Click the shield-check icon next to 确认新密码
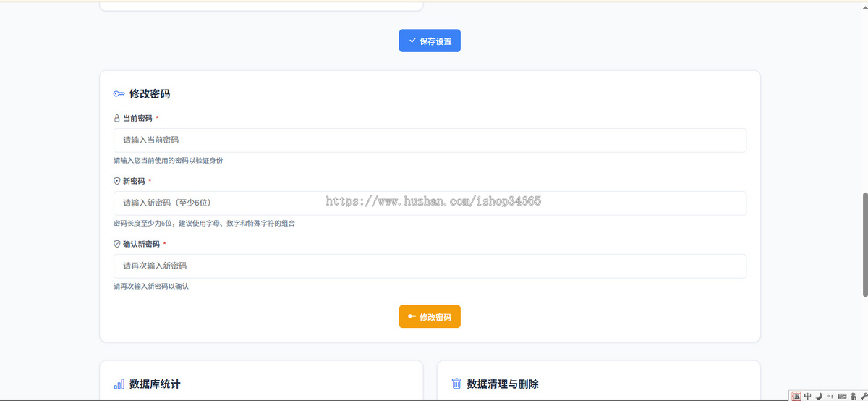Screen dimensions: 868x401 tap(116, 244)
